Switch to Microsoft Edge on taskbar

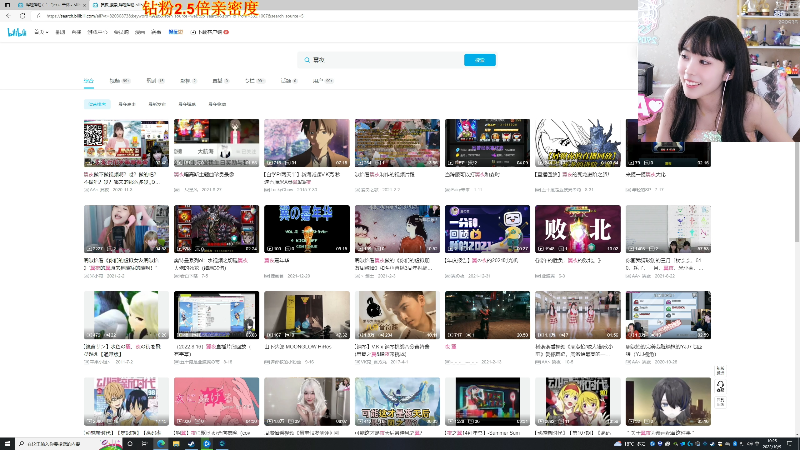point(161,444)
